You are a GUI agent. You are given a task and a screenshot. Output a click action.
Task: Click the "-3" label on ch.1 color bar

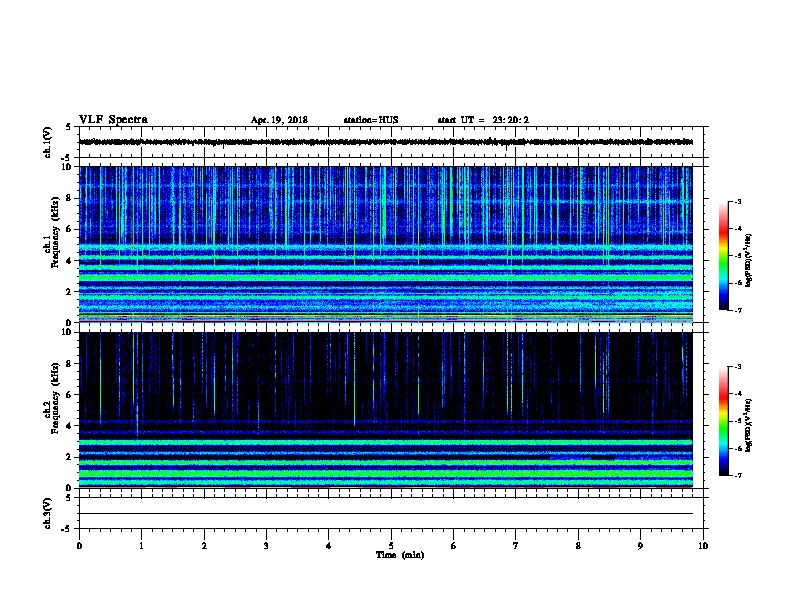[x=737, y=201]
